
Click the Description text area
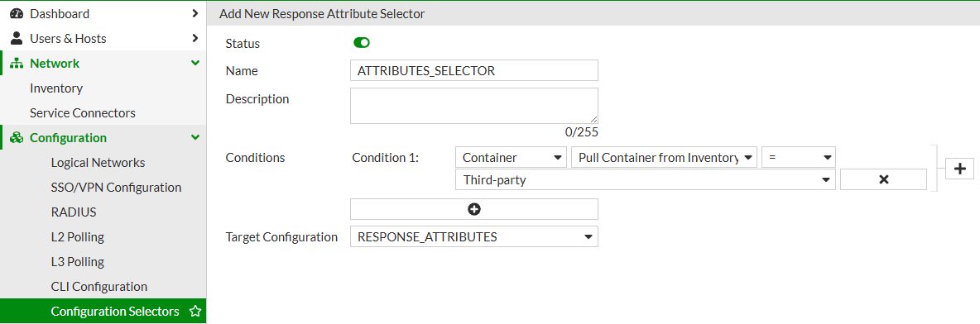[x=473, y=106]
